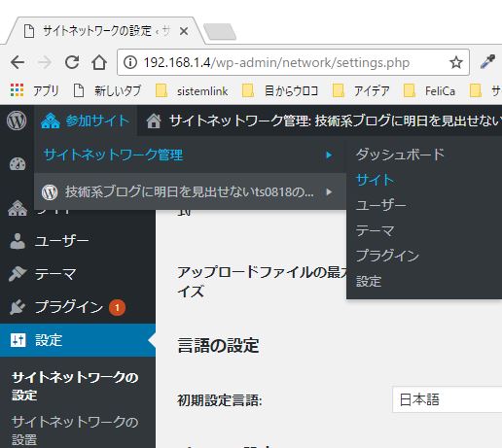Click the dashboard gauge icon in sidebar
502x448 pixels.
(x=18, y=164)
